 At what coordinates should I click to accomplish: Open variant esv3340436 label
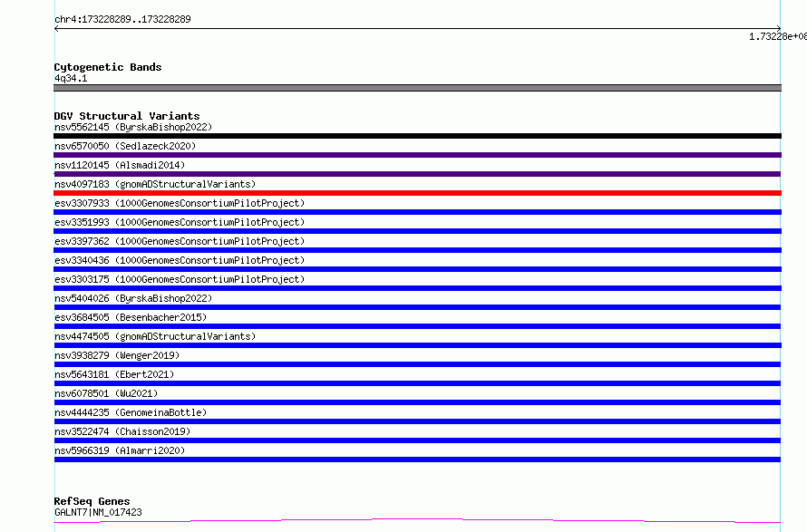[180, 260]
